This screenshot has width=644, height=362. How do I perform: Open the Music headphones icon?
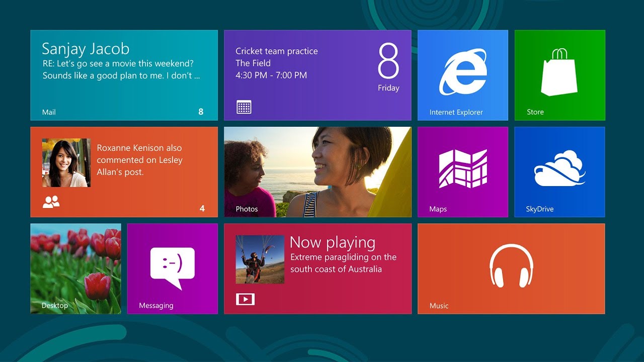point(511,266)
